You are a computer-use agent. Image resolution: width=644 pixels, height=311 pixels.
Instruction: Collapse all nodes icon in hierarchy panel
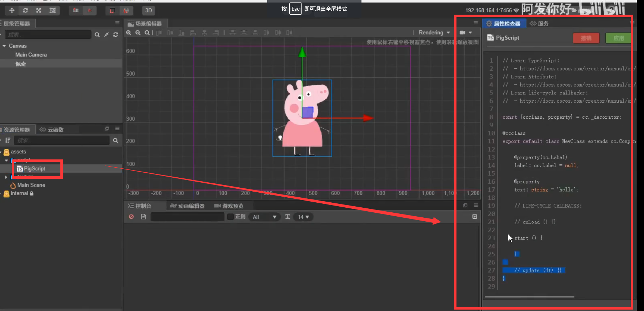tap(106, 35)
